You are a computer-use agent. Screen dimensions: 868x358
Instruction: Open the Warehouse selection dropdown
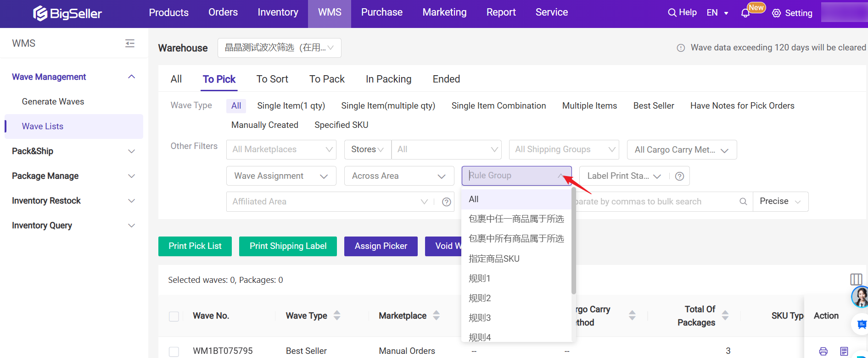coord(279,48)
